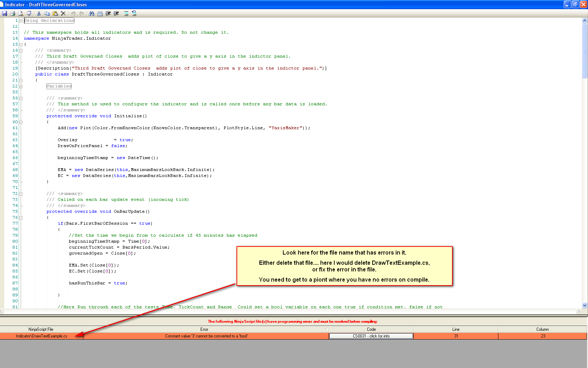Click the error column number 23 cell
Viewport: 588px width, 368px height.
click(543, 336)
